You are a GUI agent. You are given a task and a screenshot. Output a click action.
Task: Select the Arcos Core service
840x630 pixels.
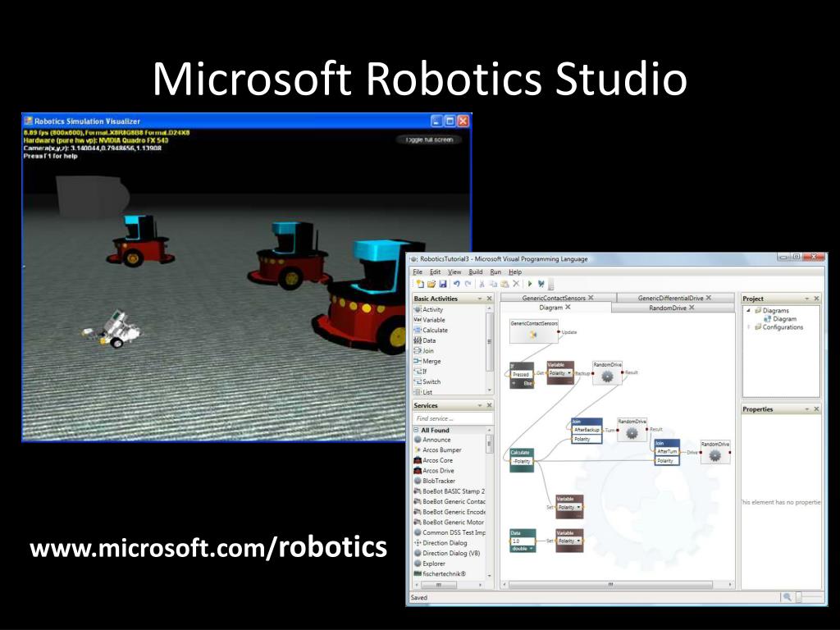click(433, 460)
